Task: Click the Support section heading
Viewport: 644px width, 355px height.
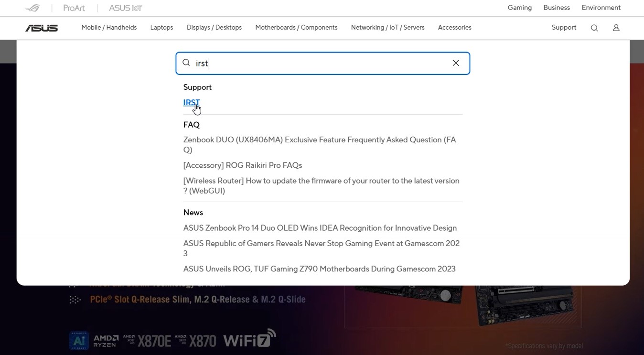Action: (x=197, y=87)
